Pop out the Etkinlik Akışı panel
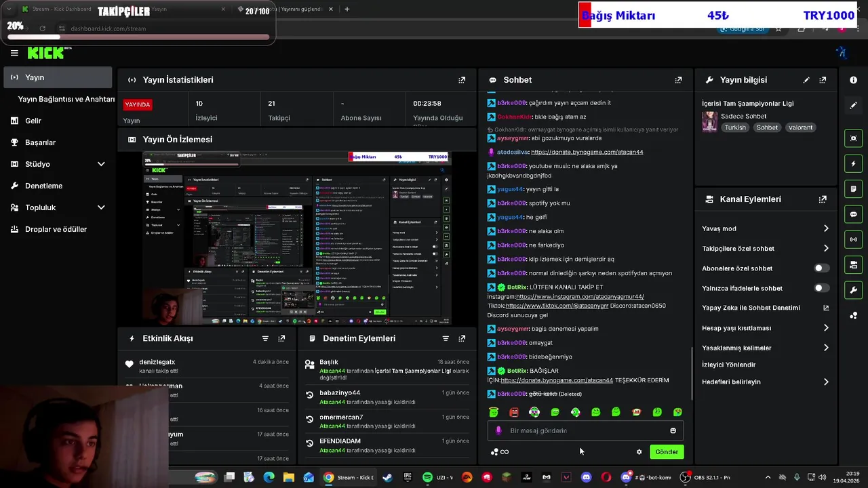868x488 pixels. pos(281,338)
